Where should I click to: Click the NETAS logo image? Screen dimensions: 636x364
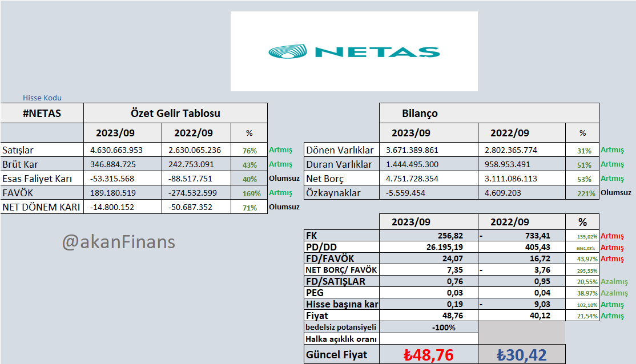354,51
